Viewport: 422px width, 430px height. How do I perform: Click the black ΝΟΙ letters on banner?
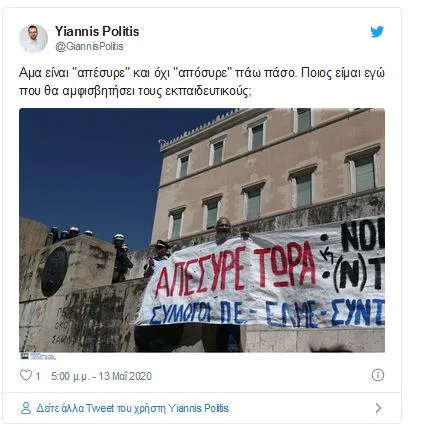(x=363, y=236)
